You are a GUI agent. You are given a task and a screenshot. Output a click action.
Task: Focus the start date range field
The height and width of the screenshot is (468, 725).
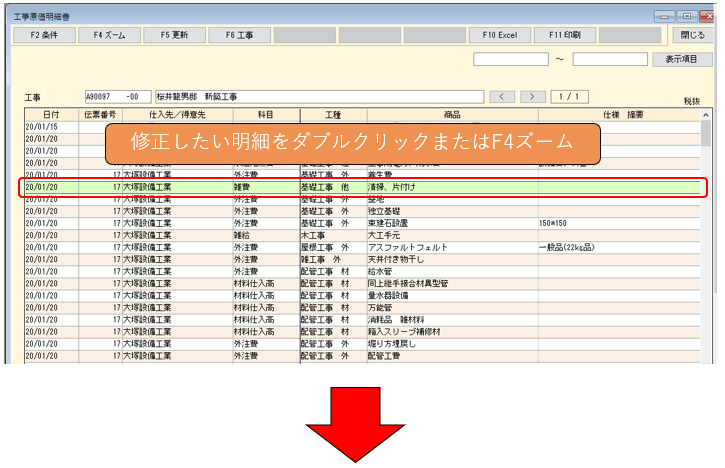pos(511,59)
